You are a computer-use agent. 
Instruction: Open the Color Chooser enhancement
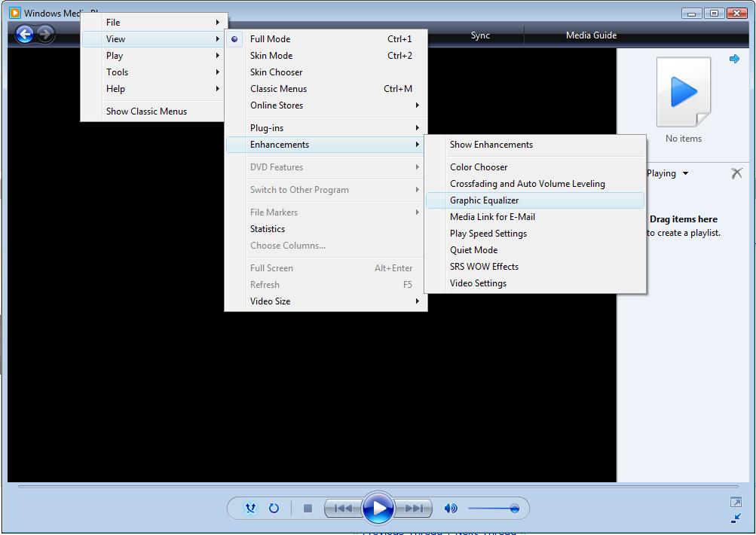pos(535,167)
